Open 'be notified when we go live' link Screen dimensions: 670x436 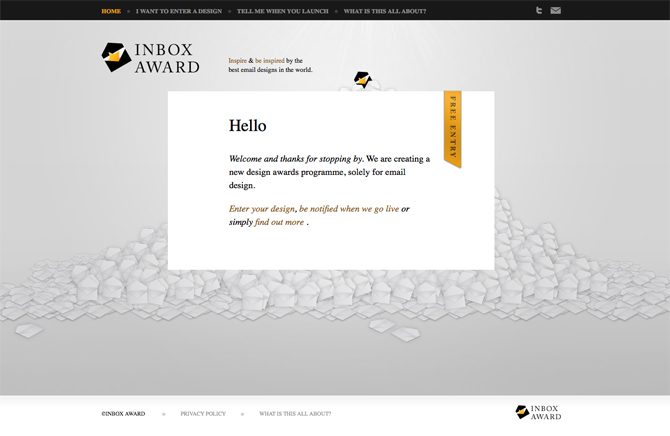(x=349, y=209)
